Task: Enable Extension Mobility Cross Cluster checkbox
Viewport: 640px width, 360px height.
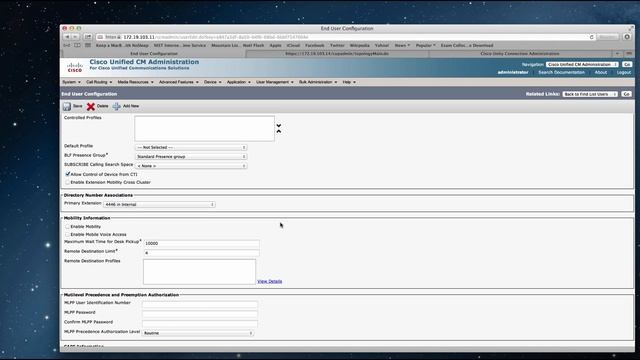Action: [x=68, y=182]
